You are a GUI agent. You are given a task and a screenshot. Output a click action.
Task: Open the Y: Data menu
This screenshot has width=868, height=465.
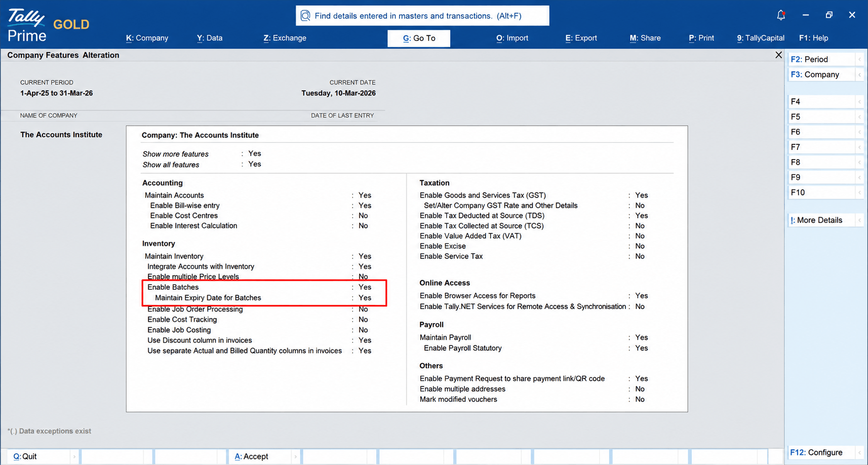click(210, 38)
